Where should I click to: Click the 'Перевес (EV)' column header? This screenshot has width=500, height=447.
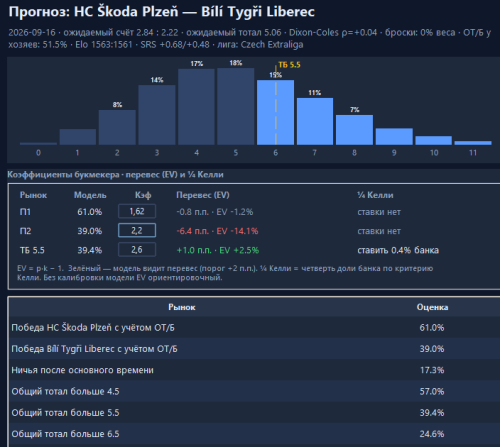(x=203, y=195)
